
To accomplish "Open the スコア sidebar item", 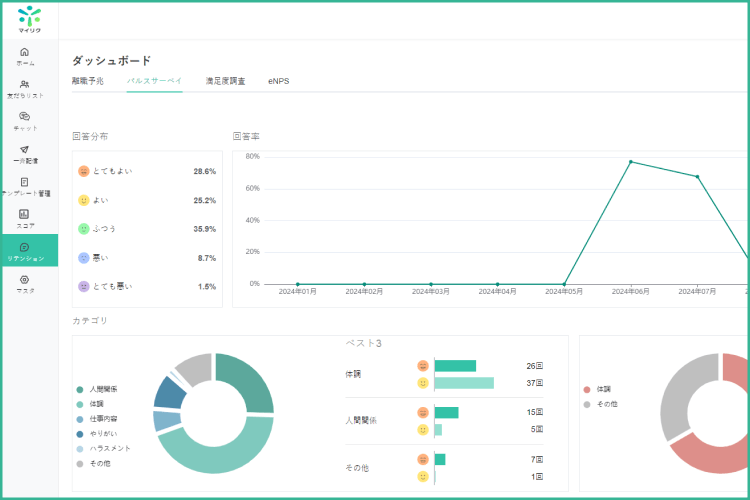I will [25, 219].
